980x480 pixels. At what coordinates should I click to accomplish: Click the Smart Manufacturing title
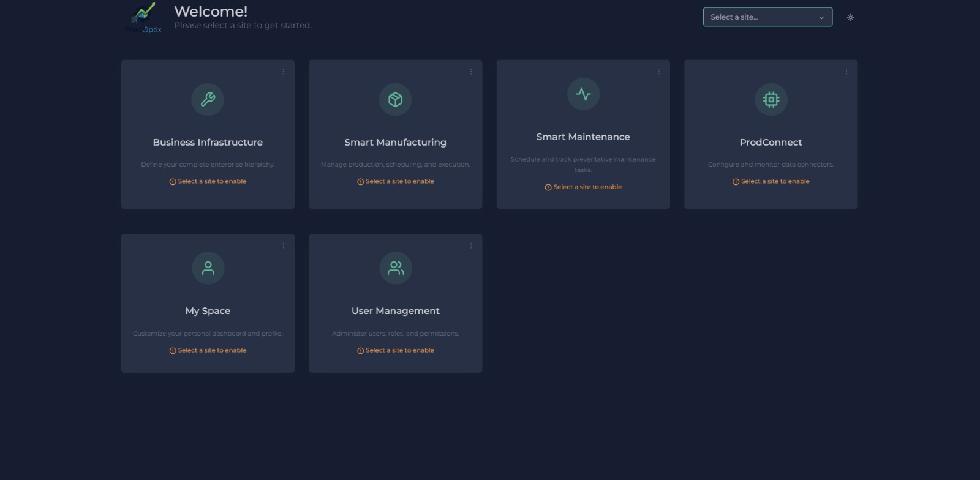[395, 143]
